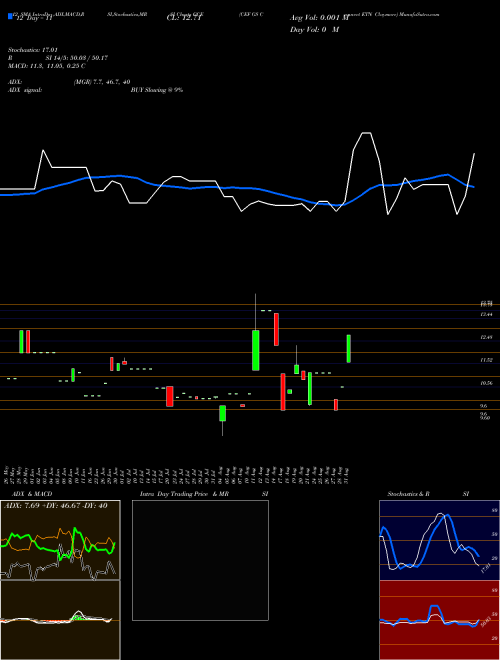This screenshot has width=500, height=660.
Task: Click the SI 14/3: 50.03 / 50.17 text
Action: pos(77,58)
